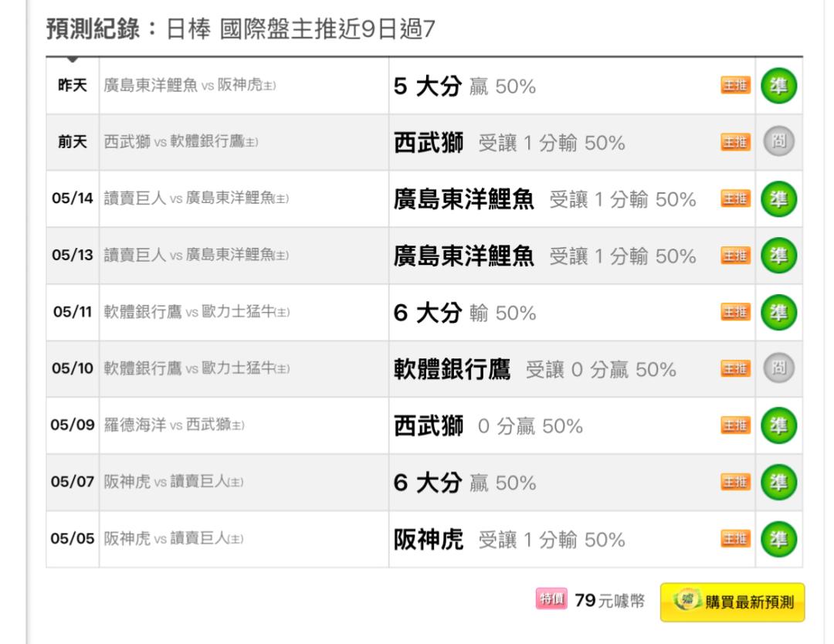
Task: Open the 廣島東洋鯉魚 vs 阪神虎 matchup link
Action: click(189, 85)
